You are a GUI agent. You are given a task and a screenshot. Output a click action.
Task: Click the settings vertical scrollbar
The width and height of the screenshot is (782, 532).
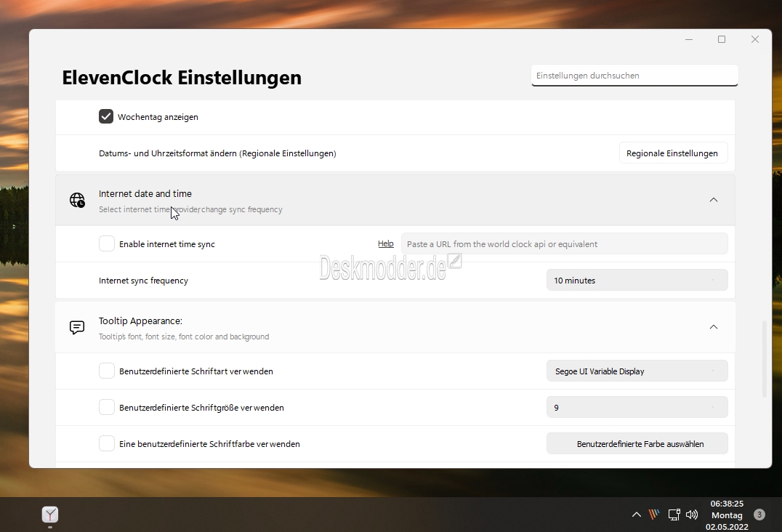[x=764, y=359]
